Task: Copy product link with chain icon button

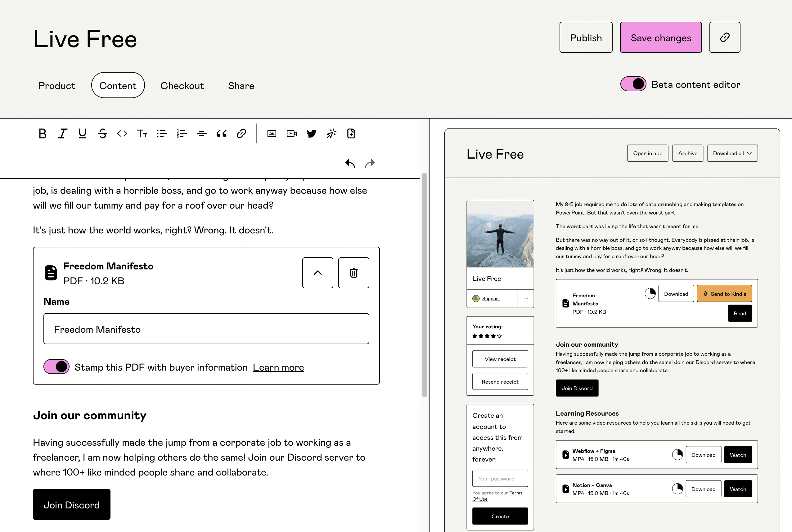Action: [725, 37]
